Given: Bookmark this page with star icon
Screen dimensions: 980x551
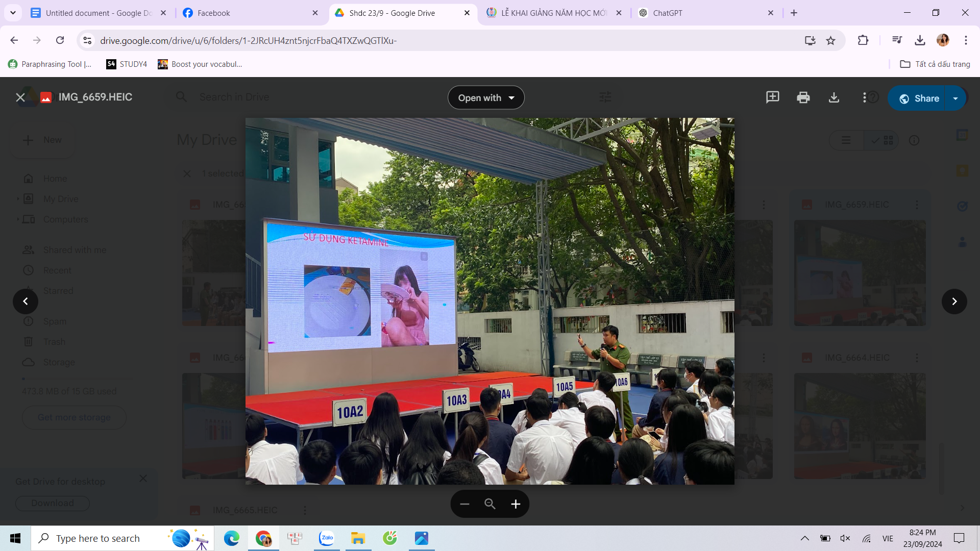Looking at the screenshot, I should pyautogui.click(x=831, y=40).
